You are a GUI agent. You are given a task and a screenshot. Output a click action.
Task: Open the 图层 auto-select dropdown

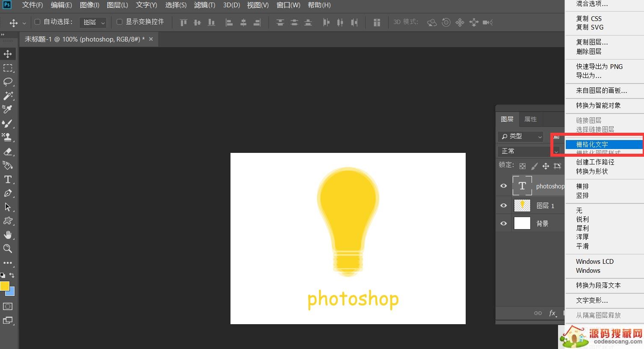[x=93, y=22]
